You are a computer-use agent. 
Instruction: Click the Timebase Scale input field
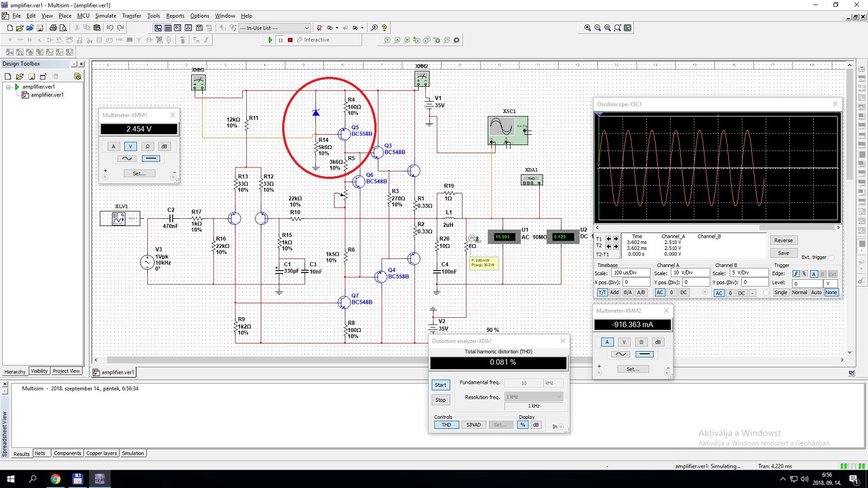coord(630,273)
